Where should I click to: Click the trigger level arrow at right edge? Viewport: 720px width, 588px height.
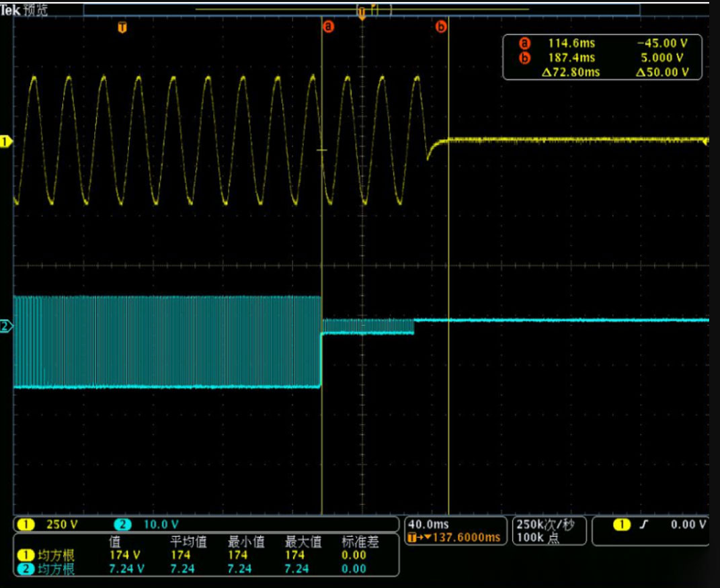[x=707, y=142]
